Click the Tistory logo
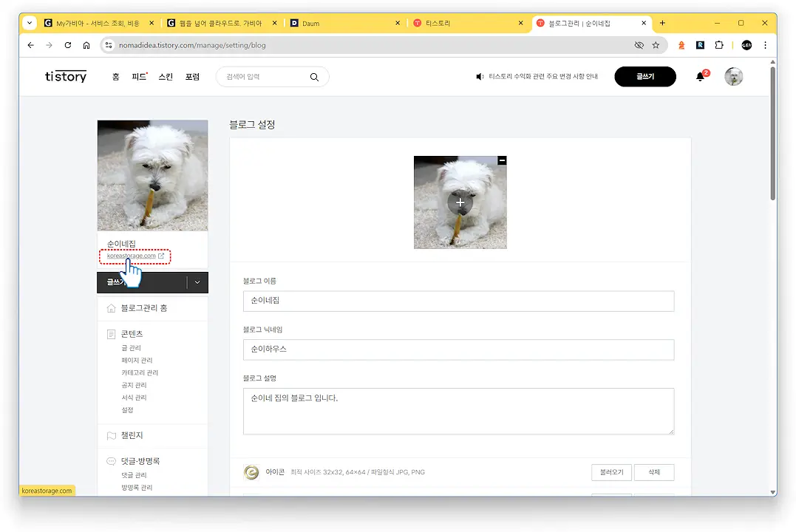 [65, 76]
